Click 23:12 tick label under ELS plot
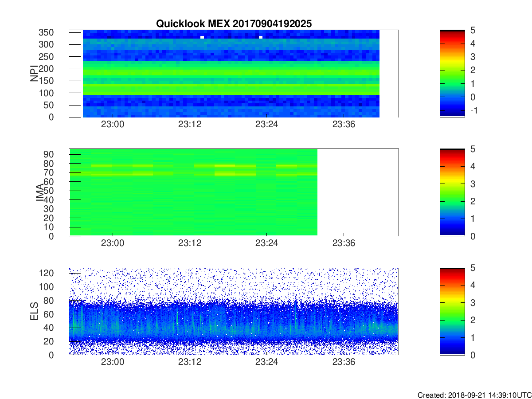Screen dimensions: 532x399 click(x=190, y=363)
